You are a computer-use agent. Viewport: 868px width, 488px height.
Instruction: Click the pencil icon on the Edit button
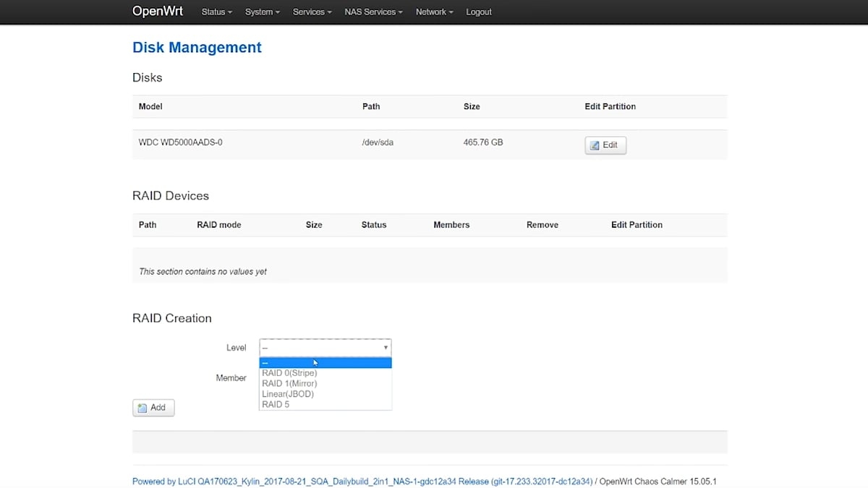coord(595,145)
